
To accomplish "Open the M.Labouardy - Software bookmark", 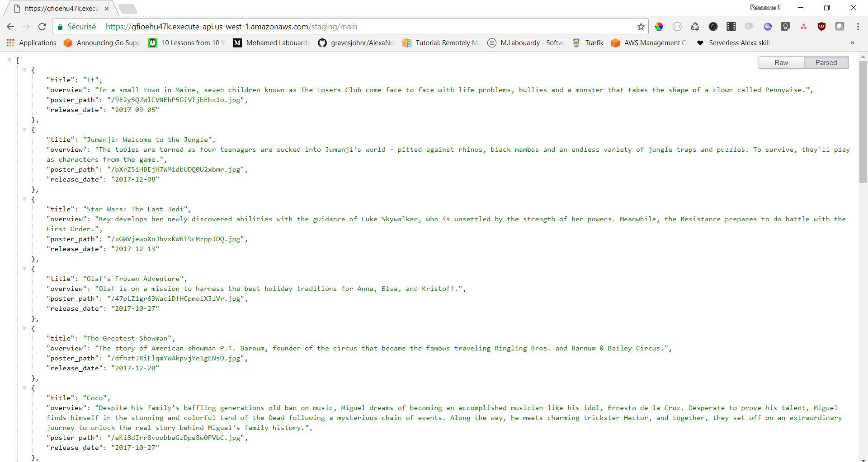I will (x=526, y=43).
